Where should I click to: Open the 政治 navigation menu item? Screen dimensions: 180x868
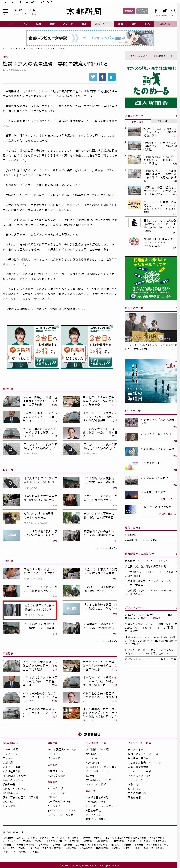tap(120, 24)
